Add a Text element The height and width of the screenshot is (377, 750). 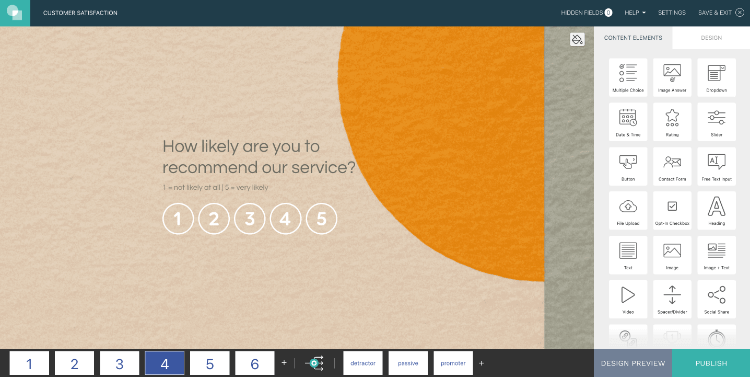[x=628, y=255]
